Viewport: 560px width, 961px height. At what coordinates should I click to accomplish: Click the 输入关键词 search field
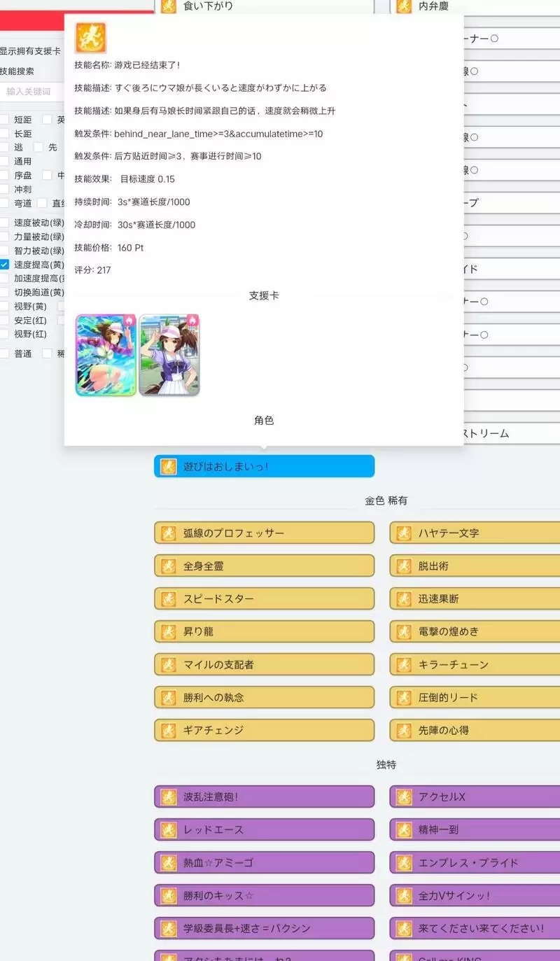(28, 92)
